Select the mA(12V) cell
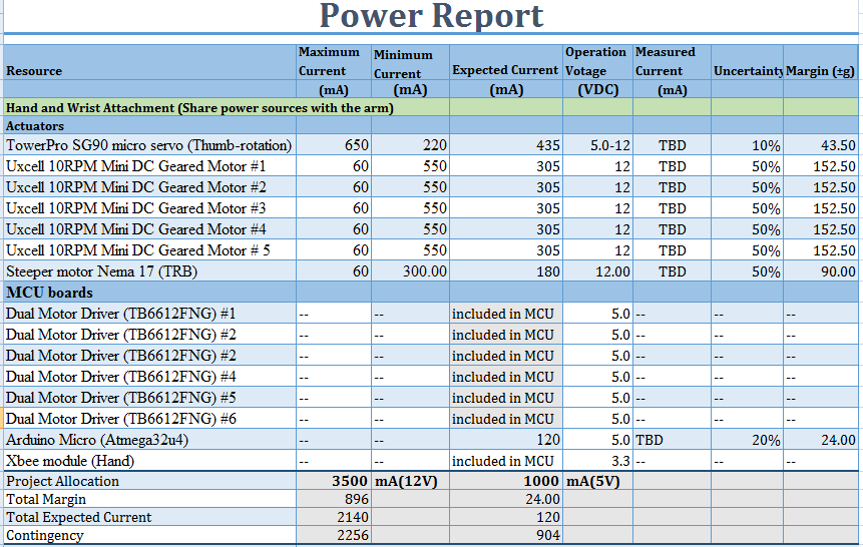 coord(411,481)
